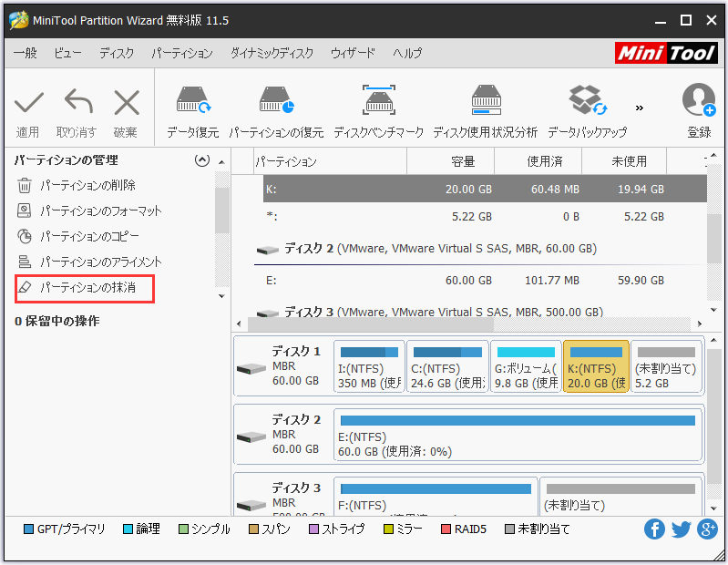Image resolution: width=728 pixels, height=565 pixels.
Task: Click the Discard (破棄) X icon
Action: (127, 103)
